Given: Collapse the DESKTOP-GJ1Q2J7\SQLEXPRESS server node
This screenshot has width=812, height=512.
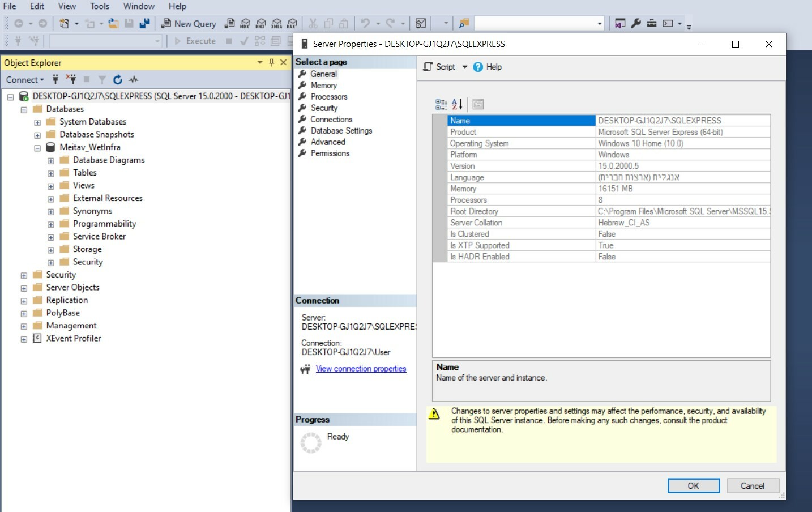Looking at the screenshot, I should [x=10, y=97].
